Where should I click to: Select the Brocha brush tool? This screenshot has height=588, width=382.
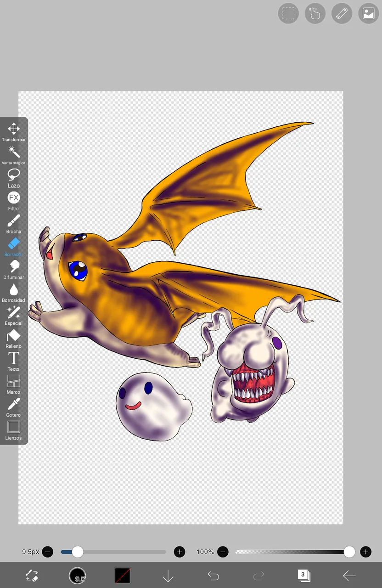click(x=13, y=224)
